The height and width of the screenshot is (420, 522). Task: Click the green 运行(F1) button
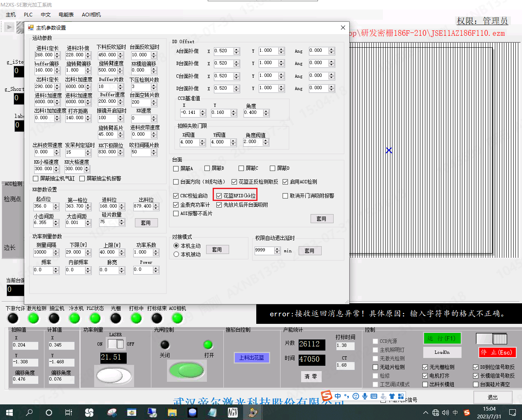coord(442,338)
